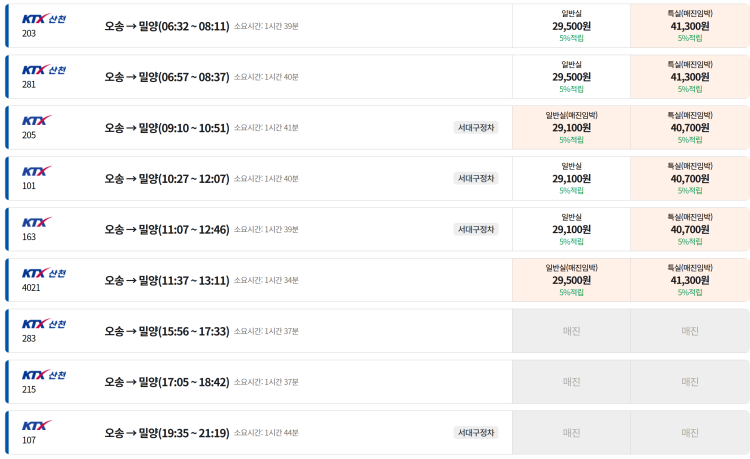Click the KTX-산천 logo for train 281
Screen dimensions: 750x459
pos(44,70)
